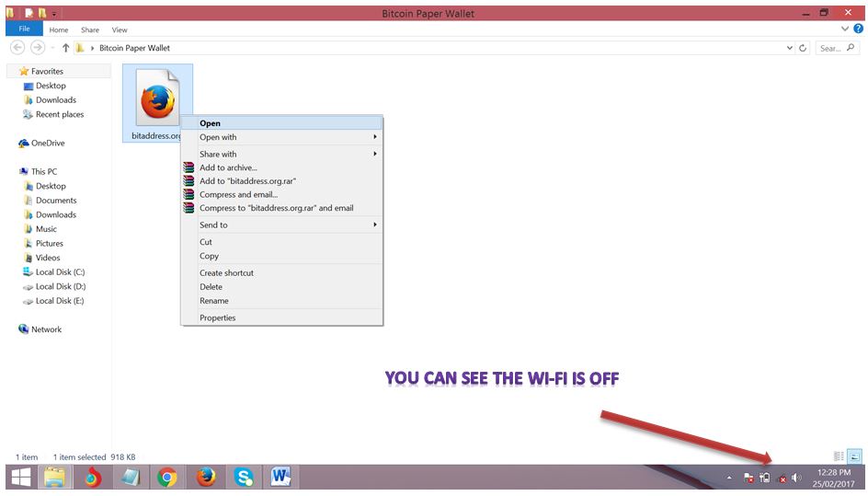Click WinRAR icon beside Compress and email
Screen dimensions: 868x496
[x=188, y=194]
